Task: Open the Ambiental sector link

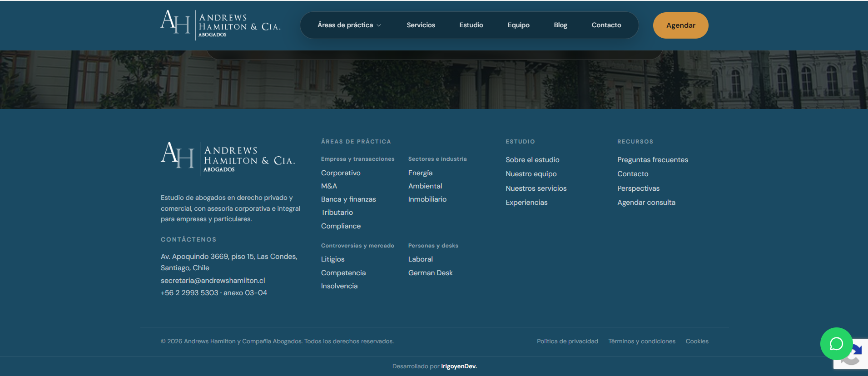Action: [x=425, y=186]
